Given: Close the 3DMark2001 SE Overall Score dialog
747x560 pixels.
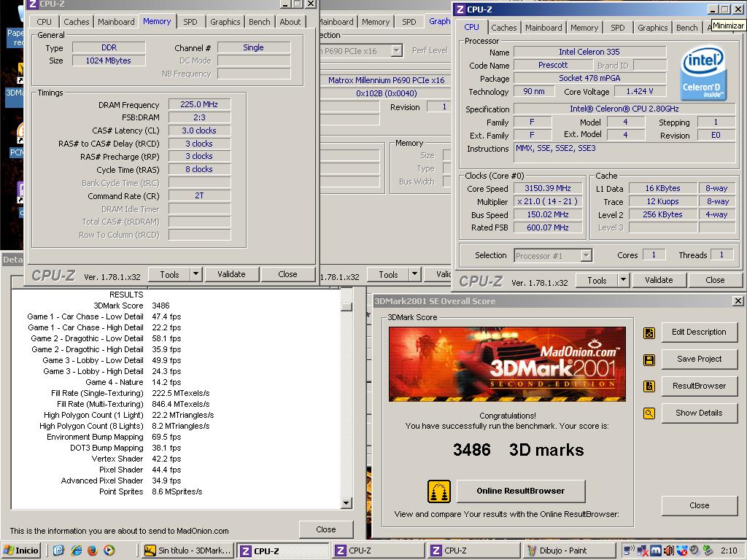Looking at the screenshot, I should pyautogui.click(x=738, y=301).
